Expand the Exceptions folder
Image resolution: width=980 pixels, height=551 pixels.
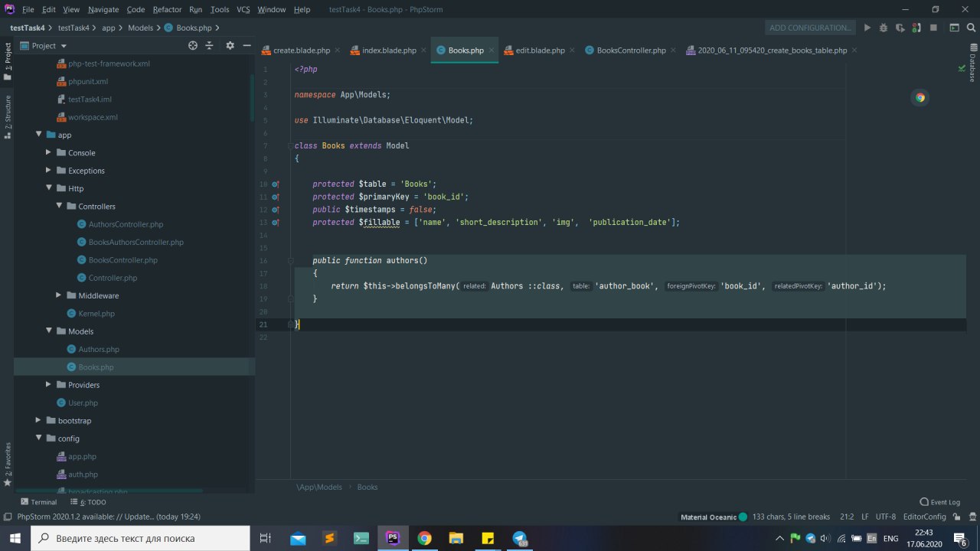point(49,171)
